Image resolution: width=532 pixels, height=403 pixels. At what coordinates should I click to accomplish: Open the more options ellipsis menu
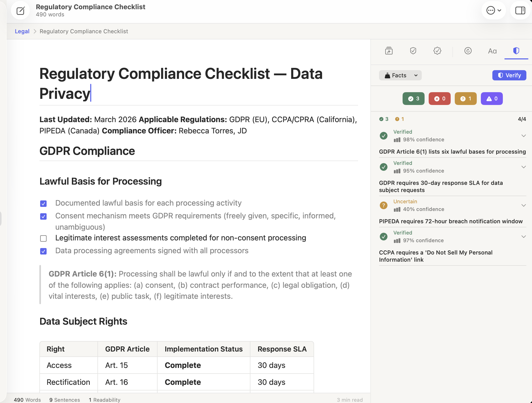click(x=494, y=10)
